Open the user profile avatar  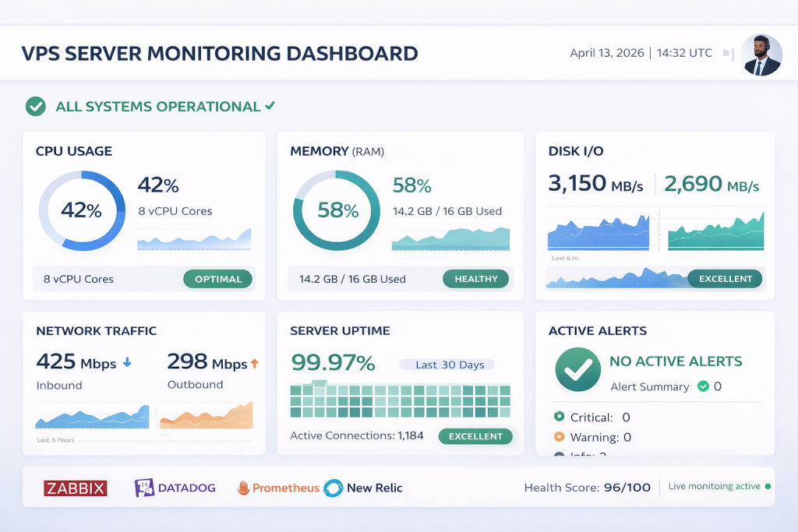coord(761,55)
